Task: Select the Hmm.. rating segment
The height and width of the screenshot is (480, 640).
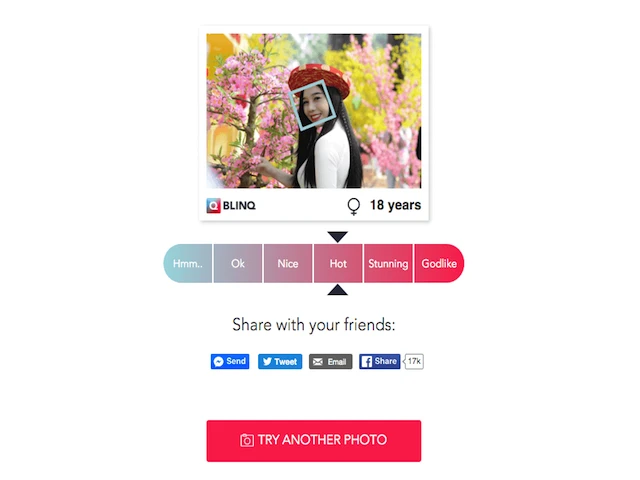Action: point(188,263)
